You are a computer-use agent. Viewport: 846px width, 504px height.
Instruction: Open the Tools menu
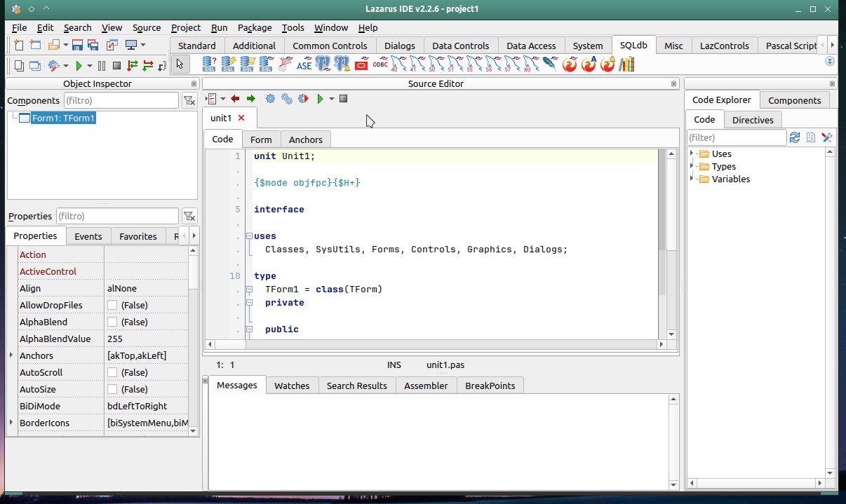coord(293,27)
